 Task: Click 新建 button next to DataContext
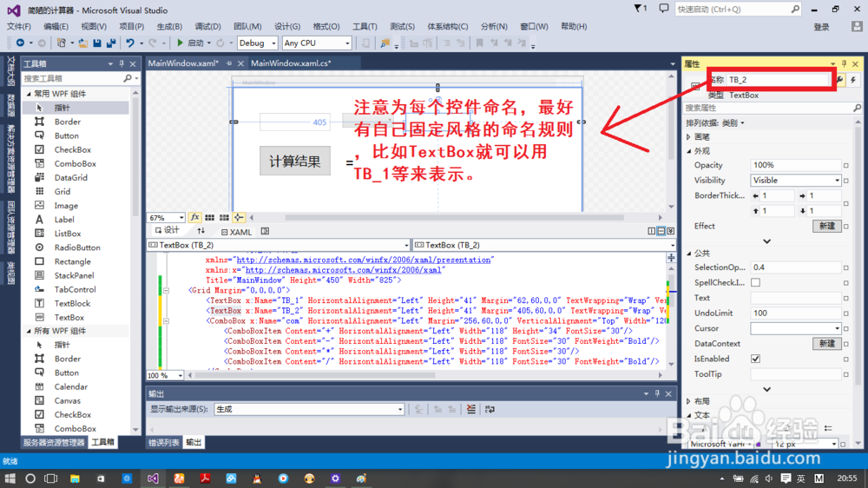click(826, 344)
